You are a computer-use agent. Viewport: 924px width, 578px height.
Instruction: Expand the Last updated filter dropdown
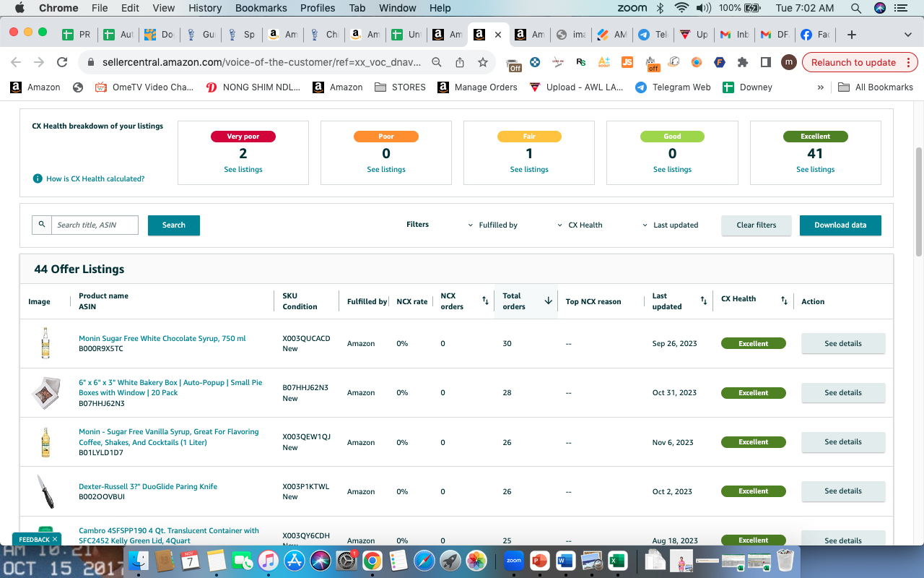tap(670, 225)
